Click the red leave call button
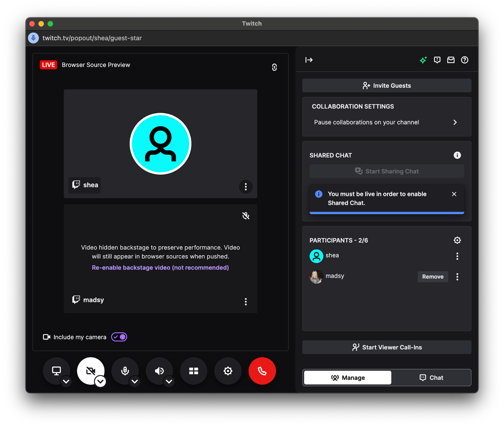This screenshot has height=427, width=504. pos(262,371)
